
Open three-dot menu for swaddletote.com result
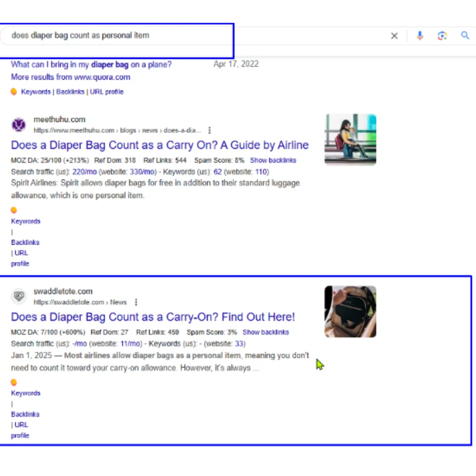pyautogui.click(x=136, y=302)
